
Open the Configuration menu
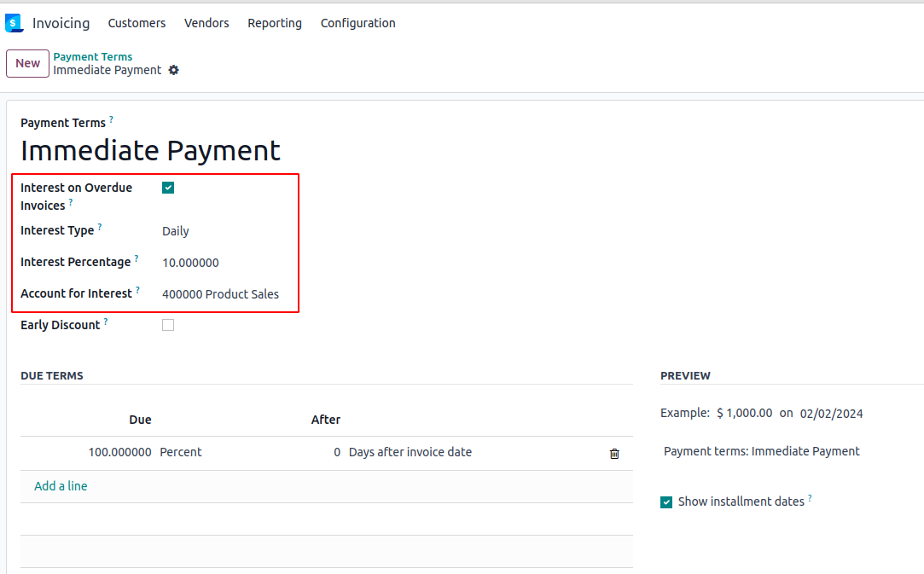(357, 23)
